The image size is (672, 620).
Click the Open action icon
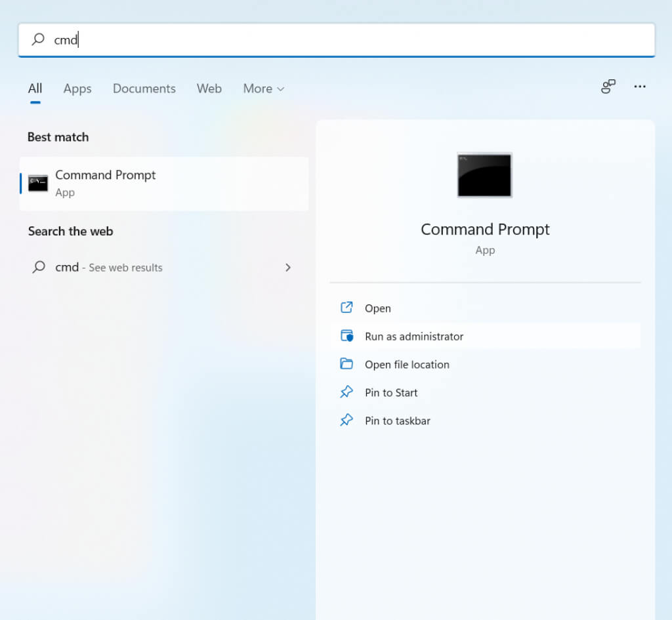(x=346, y=307)
